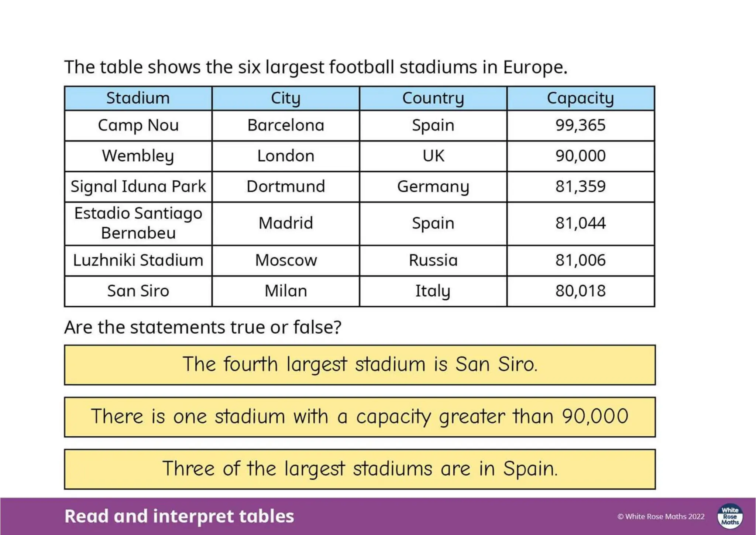Click the Dortmund city cell
756x535 pixels.
[x=286, y=187]
